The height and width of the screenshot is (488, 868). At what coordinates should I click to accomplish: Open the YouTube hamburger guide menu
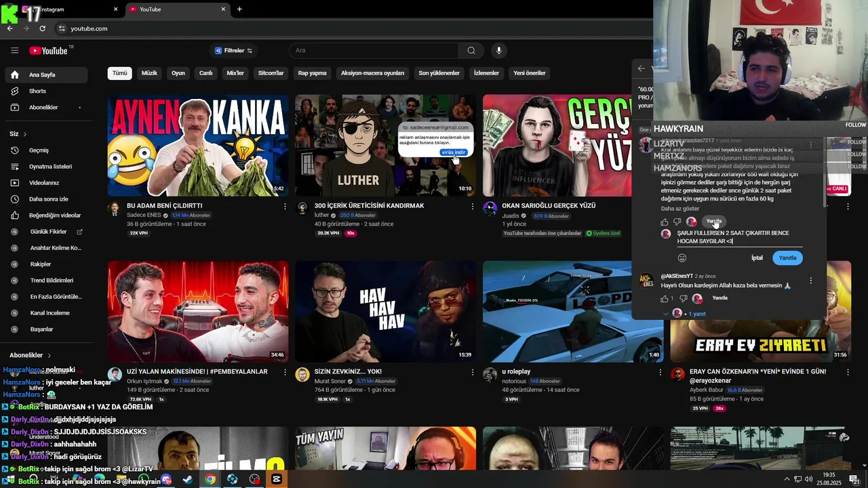[x=15, y=50]
